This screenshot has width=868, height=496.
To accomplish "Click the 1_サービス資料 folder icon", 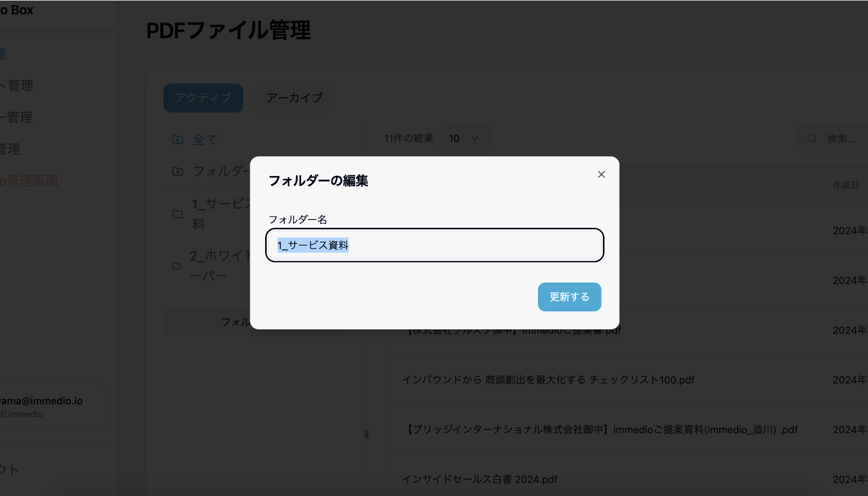I will point(178,214).
